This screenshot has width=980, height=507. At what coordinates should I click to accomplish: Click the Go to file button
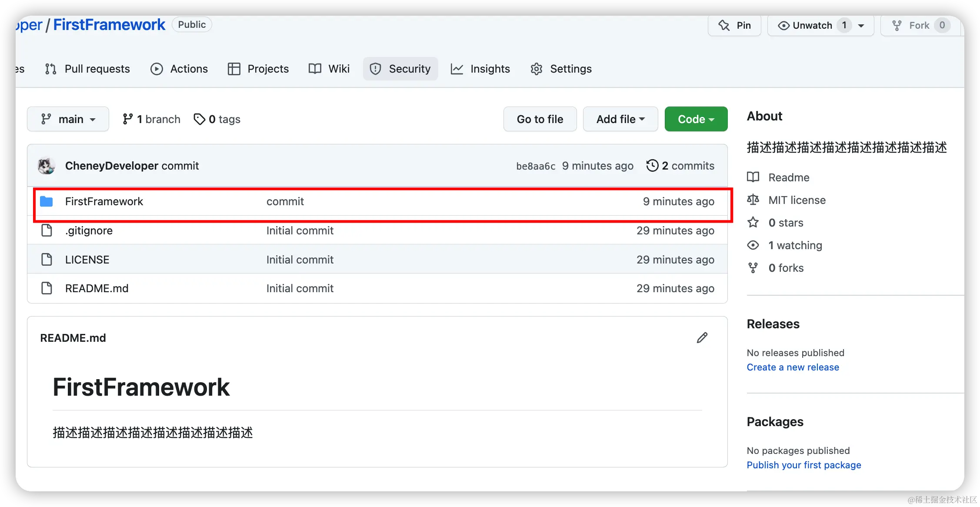coord(540,119)
